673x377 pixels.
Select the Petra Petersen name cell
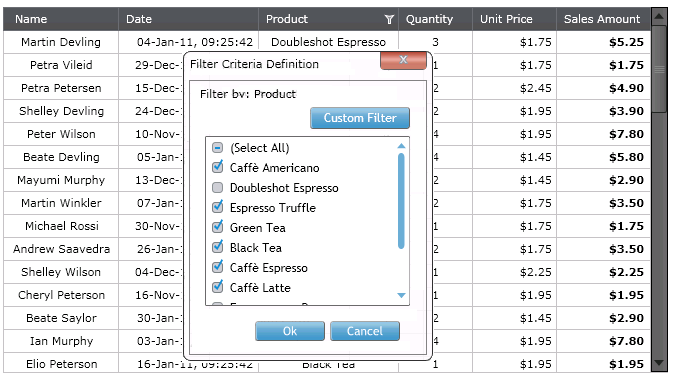(61, 88)
